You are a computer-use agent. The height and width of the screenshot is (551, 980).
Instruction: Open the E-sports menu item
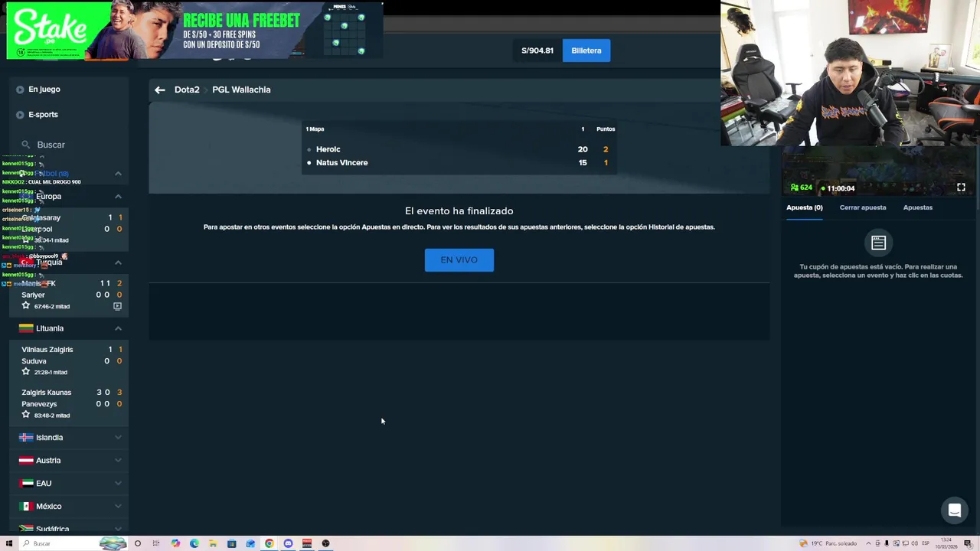pos(43,115)
